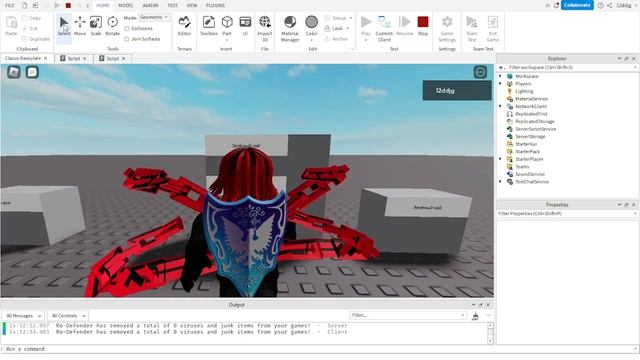
Task: Pick the Rotate tool
Action: tap(112, 25)
